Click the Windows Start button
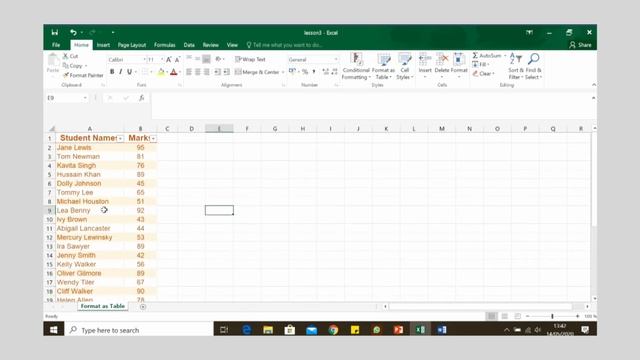 pos(53,330)
